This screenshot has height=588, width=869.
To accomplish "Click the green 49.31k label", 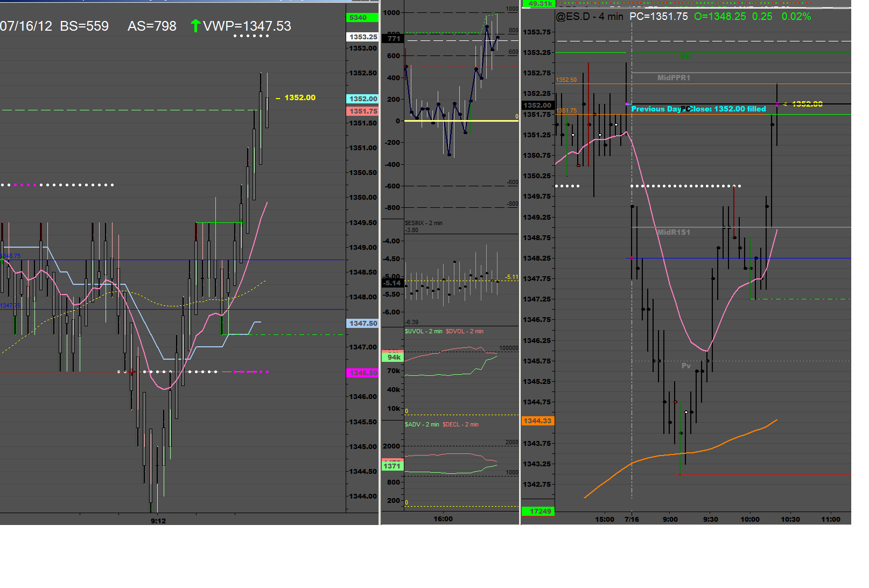I will [x=538, y=3].
